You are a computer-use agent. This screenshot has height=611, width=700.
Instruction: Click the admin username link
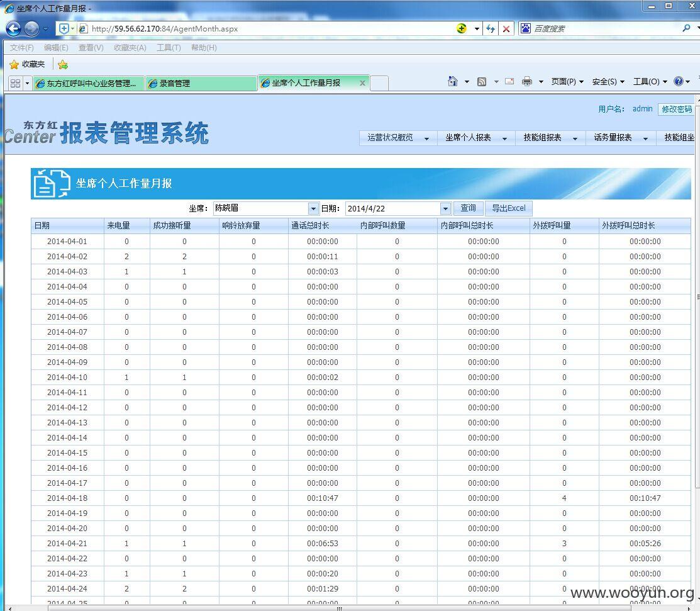(x=642, y=108)
